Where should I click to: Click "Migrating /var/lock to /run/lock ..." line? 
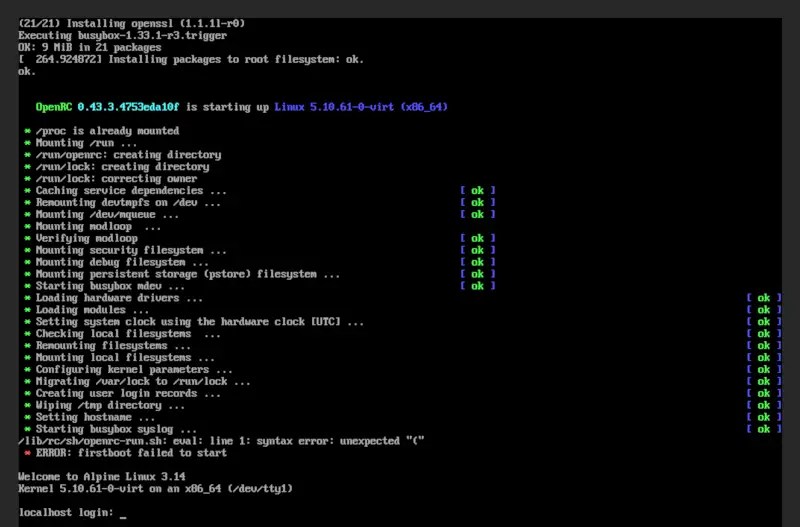[143, 382]
